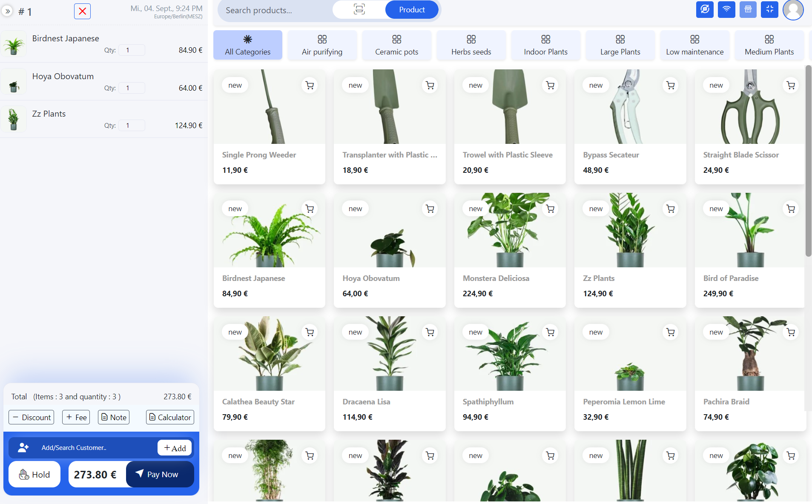
Task: Expand the collapsed sidebar with double chevron
Action: coord(8,11)
